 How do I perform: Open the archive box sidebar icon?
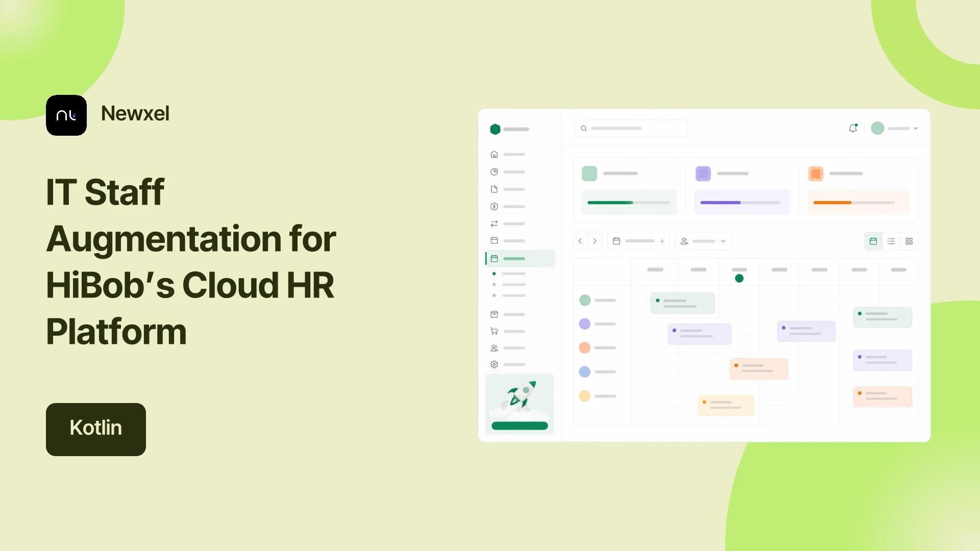(494, 314)
